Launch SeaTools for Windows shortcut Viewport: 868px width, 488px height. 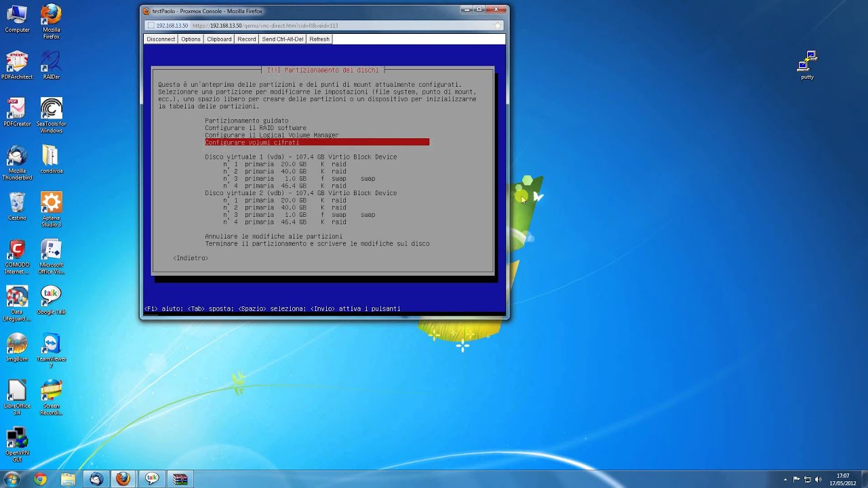[52, 115]
